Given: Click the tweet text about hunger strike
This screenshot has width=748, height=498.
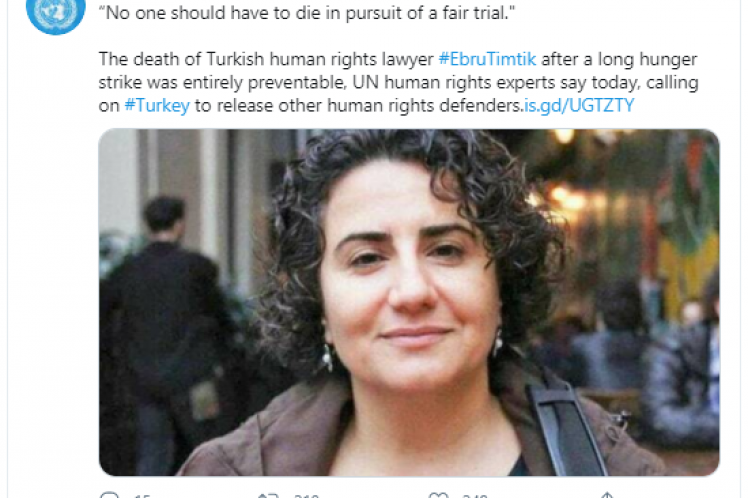Looking at the screenshot, I should [398, 82].
